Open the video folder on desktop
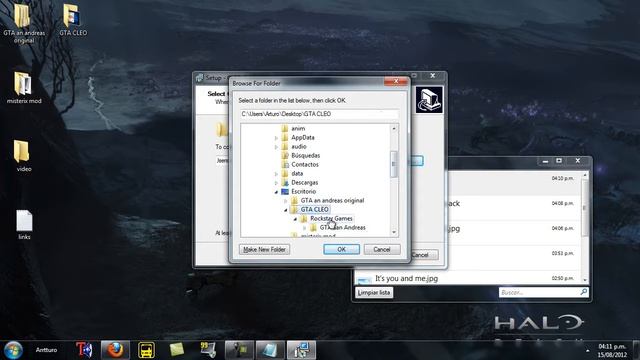 [23, 156]
